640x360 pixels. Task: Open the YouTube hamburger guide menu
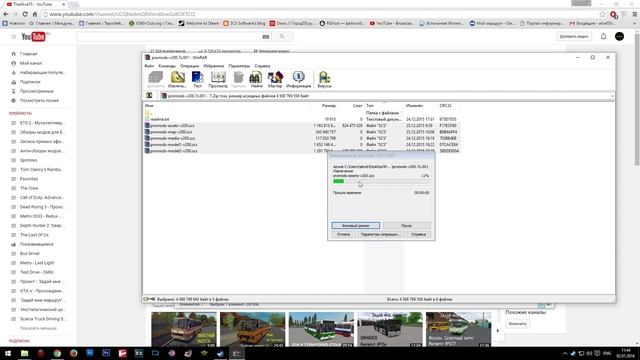tap(13, 37)
